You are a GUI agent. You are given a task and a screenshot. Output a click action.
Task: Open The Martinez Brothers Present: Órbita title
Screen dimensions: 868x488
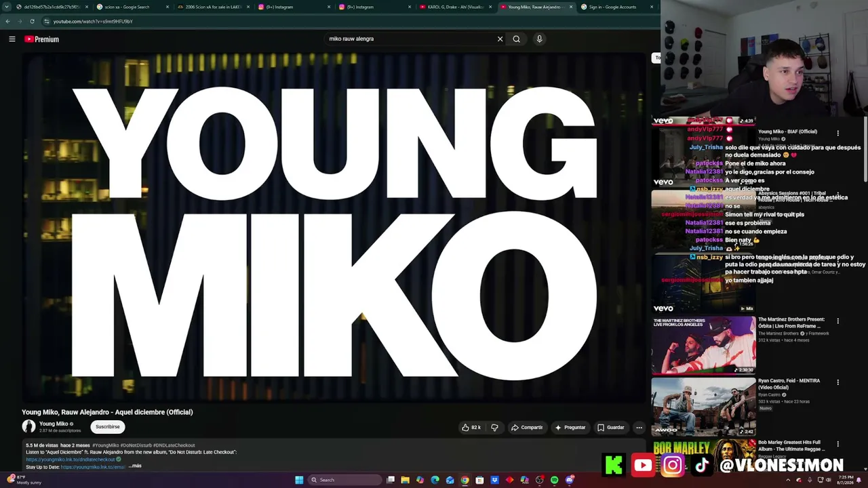pyautogui.click(x=791, y=323)
